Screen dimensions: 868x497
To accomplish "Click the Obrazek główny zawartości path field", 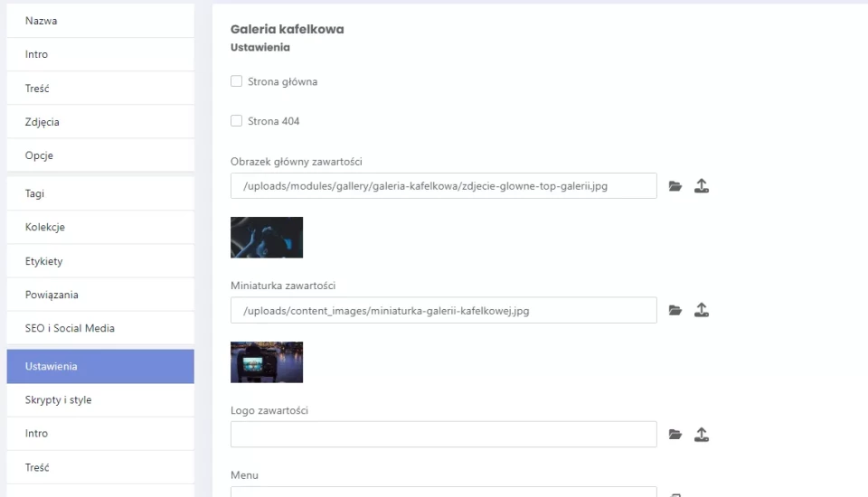I will tap(443, 186).
